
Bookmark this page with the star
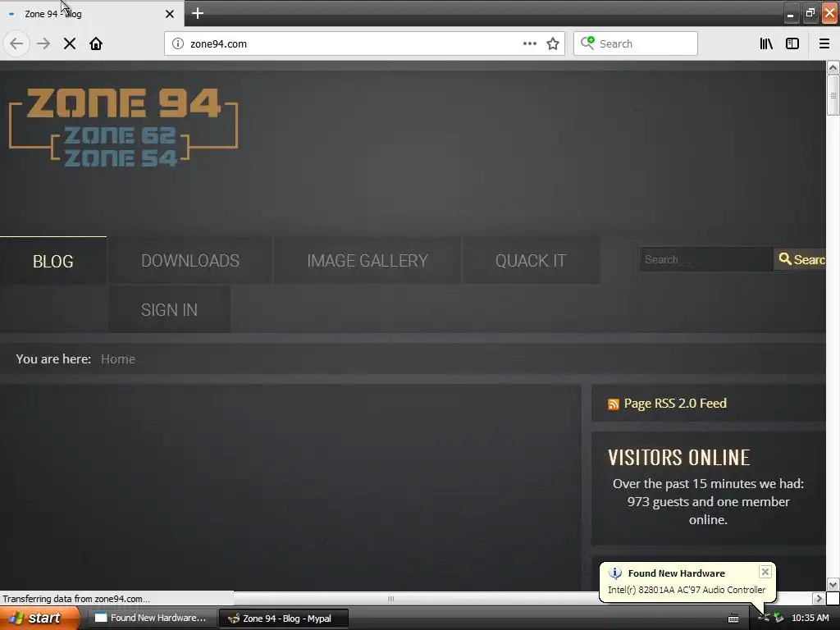point(553,43)
